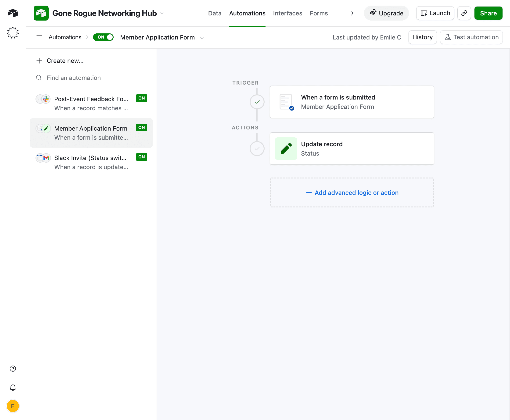Viewport: 510px width, 420px height.
Task: Click the Airtable home logo icon
Action: [13, 13]
